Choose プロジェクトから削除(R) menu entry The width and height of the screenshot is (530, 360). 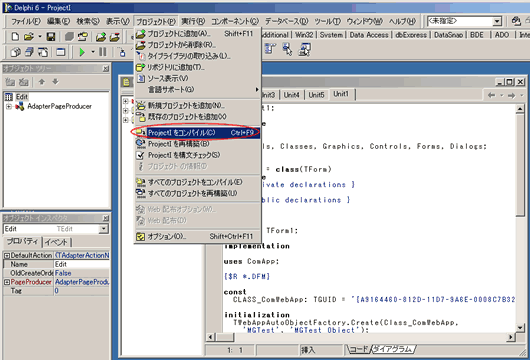tap(197, 45)
